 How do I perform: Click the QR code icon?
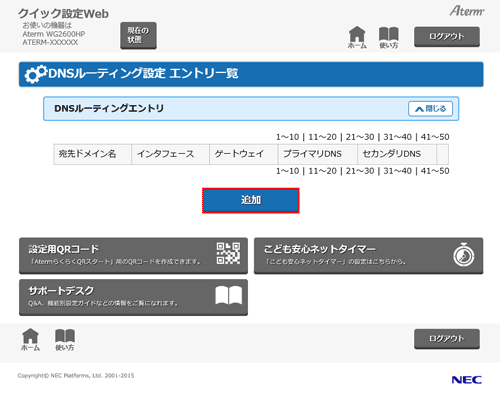pyautogui.click(x=228, y=253)
